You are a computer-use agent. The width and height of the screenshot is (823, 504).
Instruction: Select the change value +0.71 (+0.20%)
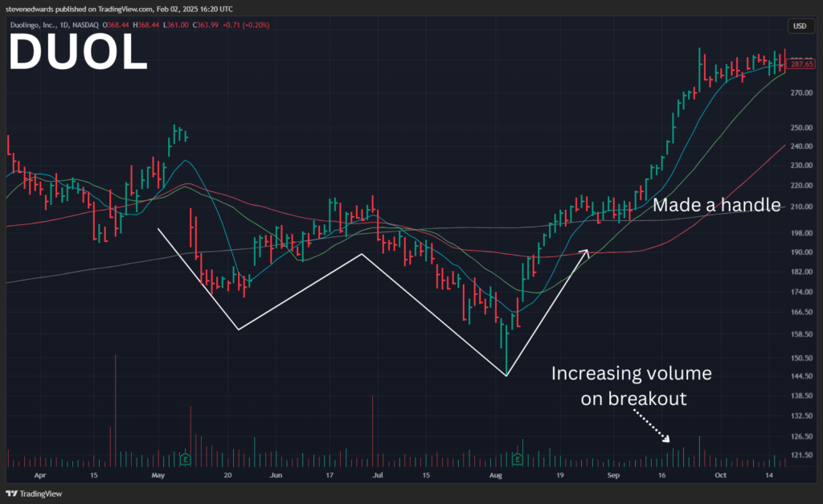pyautogui.click(x=246, y=25)
